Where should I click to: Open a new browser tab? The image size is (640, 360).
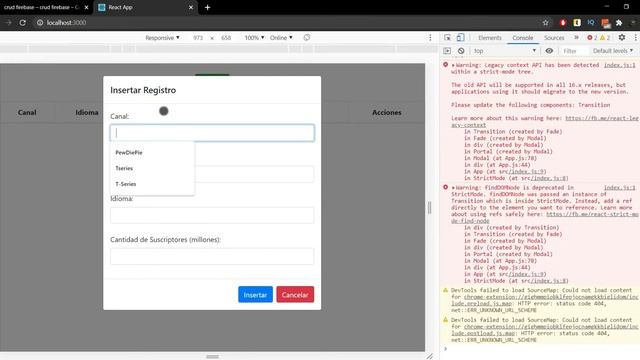tap(207, 7)
